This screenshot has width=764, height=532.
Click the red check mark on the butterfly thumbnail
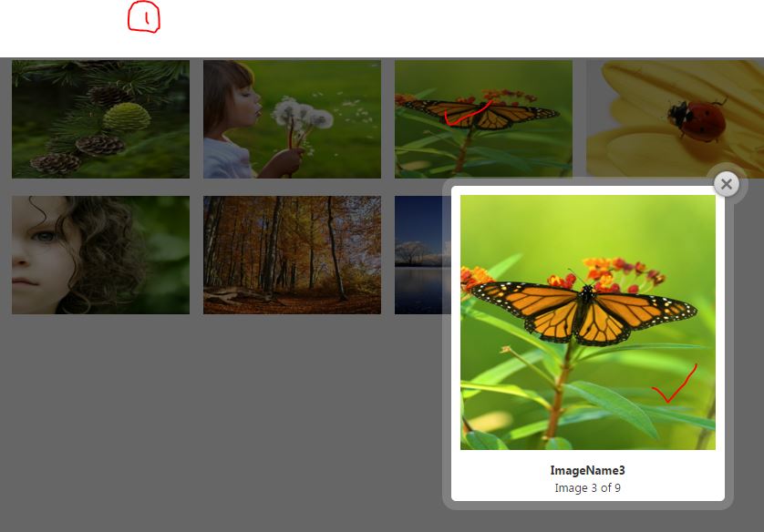click(467, 115)
